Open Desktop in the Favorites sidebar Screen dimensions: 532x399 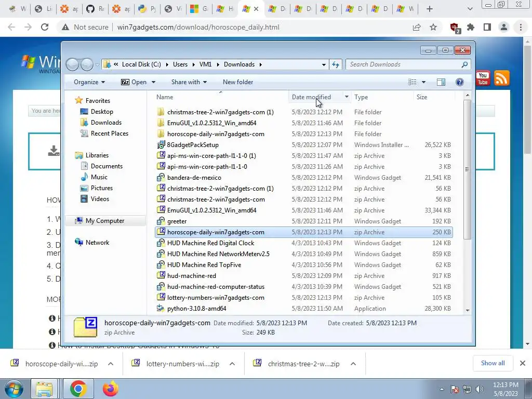(102, 112)
